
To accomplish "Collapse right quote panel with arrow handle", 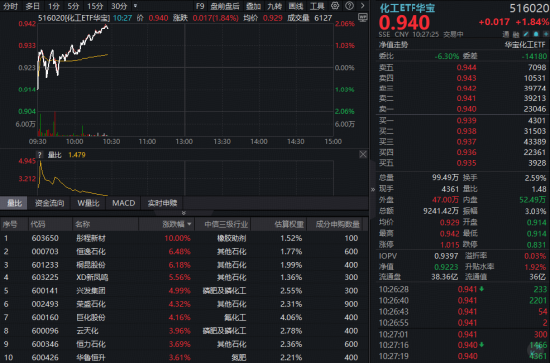I will [x=373, y=189].
